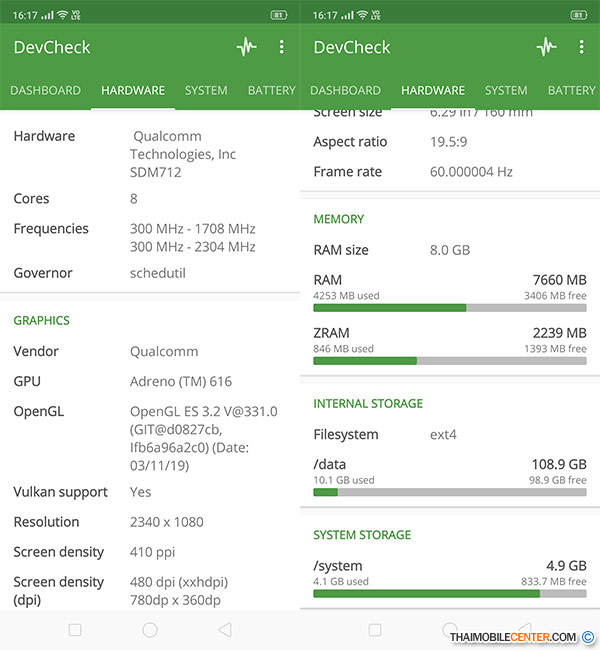Tap the ext4 filesystem value

tap(443, 434)
